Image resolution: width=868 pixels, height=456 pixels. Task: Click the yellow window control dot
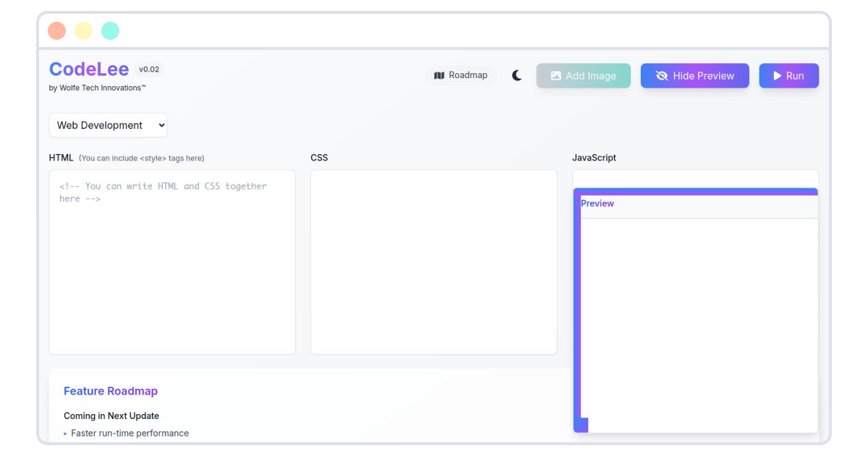84,30
